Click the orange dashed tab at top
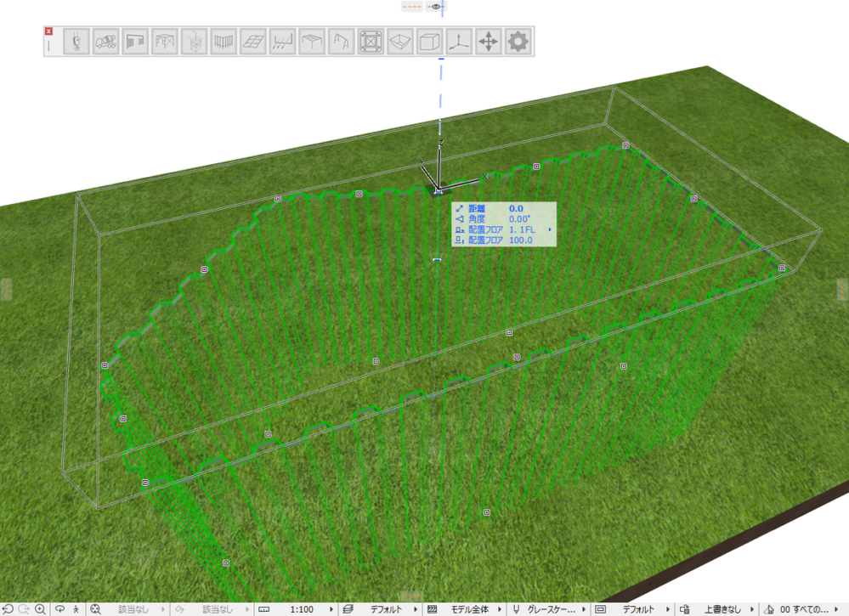This screenshot has height=616, width=849. pyautogui.click(x=412, y=7)
